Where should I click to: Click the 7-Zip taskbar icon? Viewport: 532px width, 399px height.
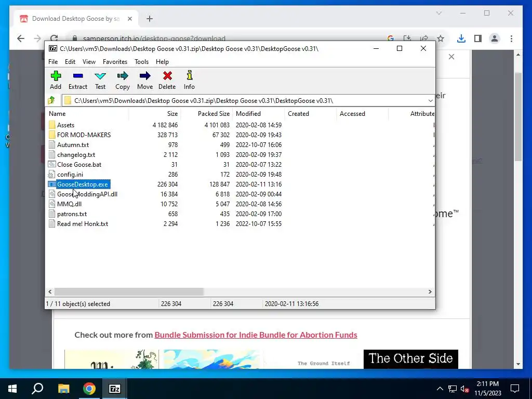click(114, 389)
